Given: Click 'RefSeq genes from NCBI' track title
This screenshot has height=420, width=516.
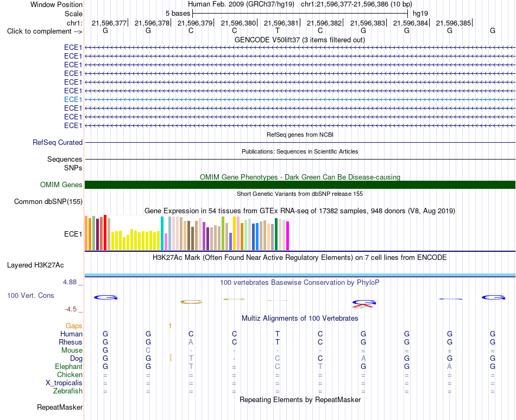Looking at the screenshot, I should (300, 135).
